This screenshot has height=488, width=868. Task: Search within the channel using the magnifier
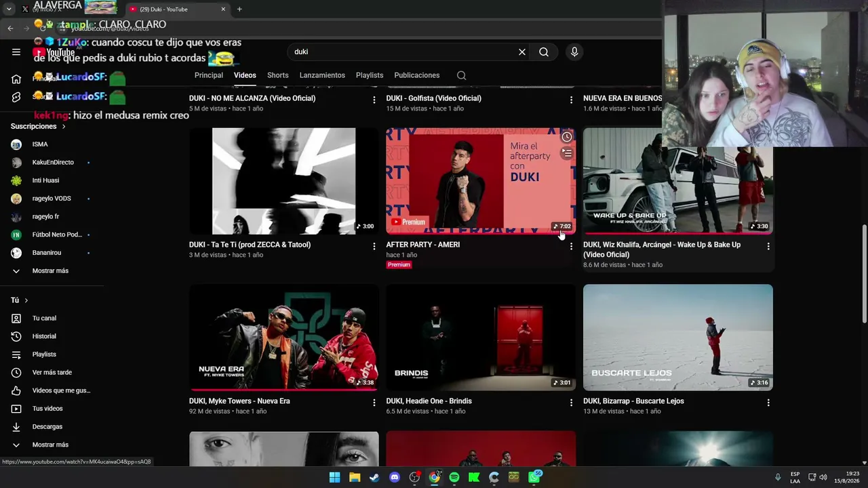[x=461, y=75]
